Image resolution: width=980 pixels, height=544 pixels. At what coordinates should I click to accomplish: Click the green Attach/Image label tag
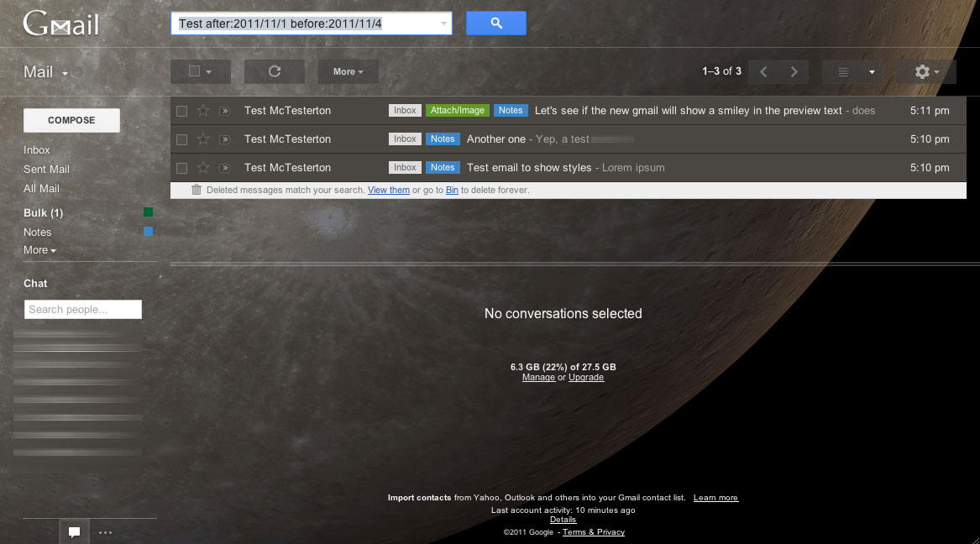tap(458, 111)
